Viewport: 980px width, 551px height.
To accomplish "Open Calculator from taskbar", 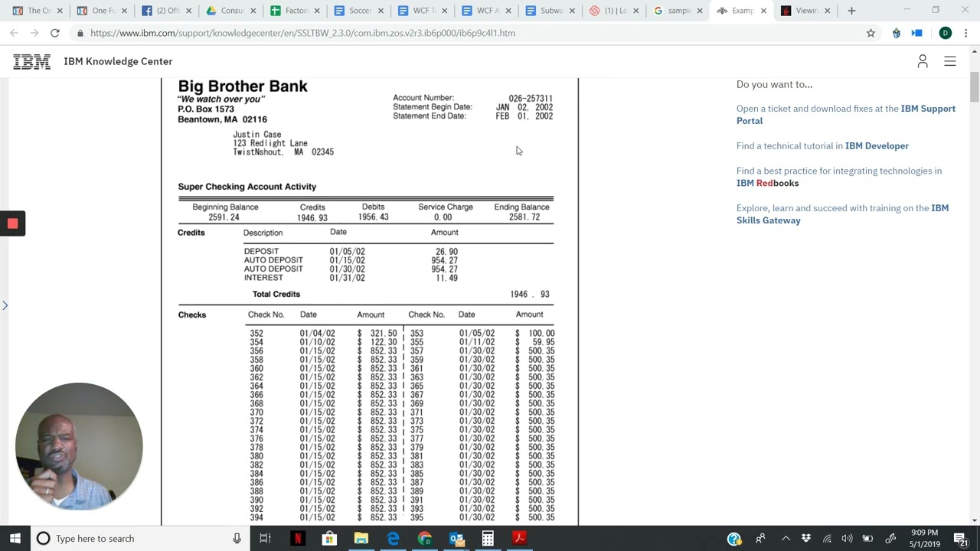I will point(488,539).
